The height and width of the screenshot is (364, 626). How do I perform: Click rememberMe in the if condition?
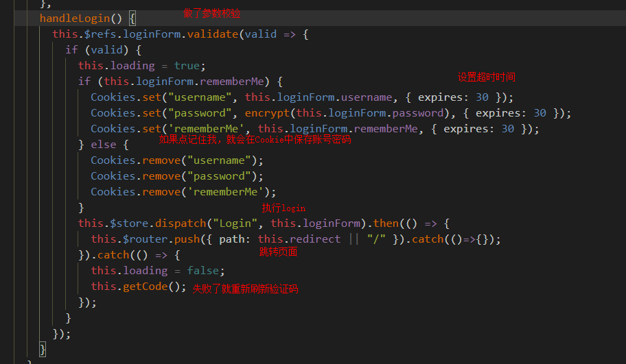tap(232, 82)
